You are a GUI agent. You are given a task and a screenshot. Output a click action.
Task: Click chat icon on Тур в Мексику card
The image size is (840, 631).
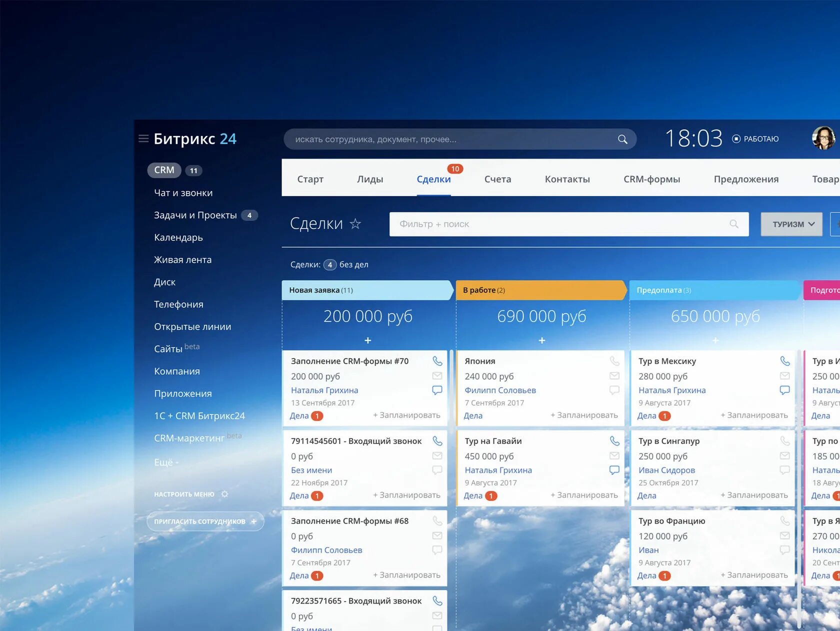(785, 390)
